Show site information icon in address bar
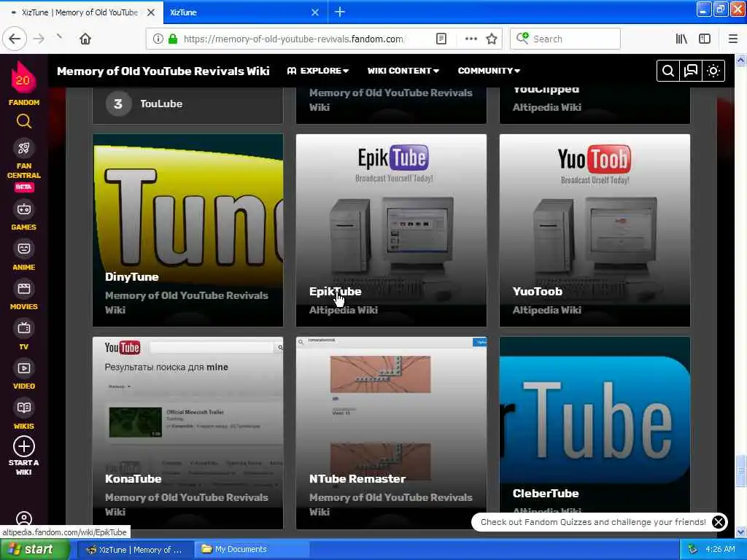The width and height of the screenshot is (747, 560). click(158, 39)
